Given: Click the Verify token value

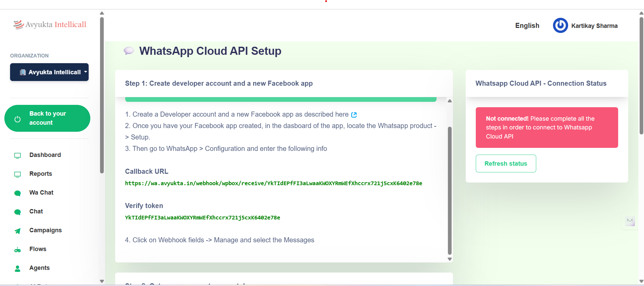Looking at the screenshot, I should [202, 217].
